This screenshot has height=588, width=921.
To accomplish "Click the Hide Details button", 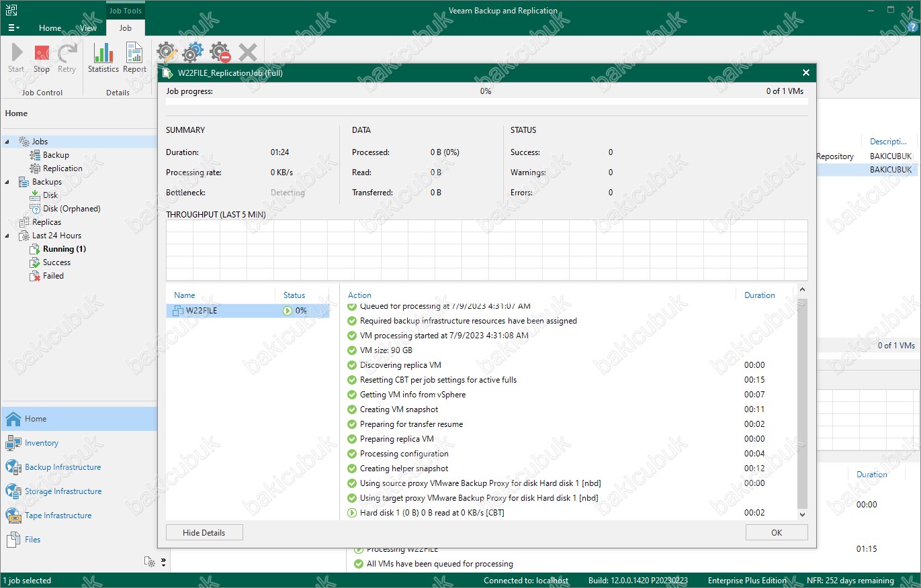I will coord(204,532).
